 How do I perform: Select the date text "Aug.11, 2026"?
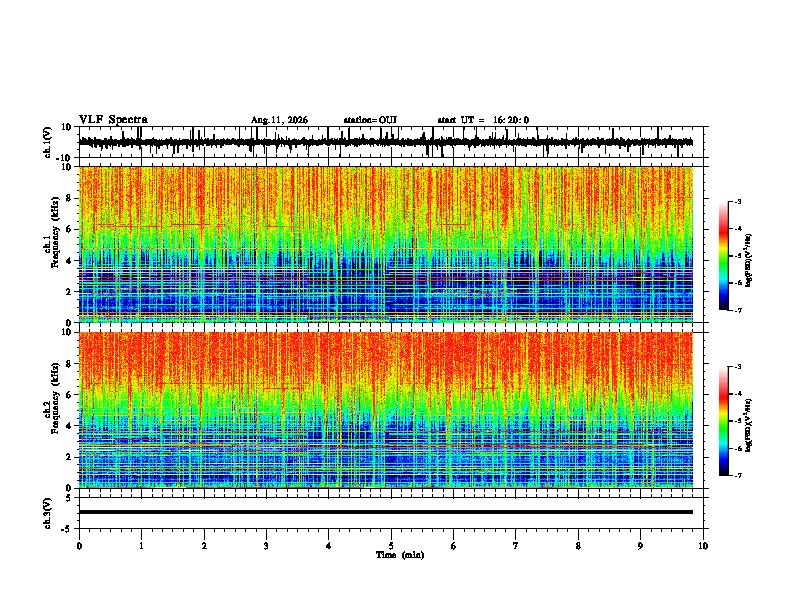pos(279,120)
